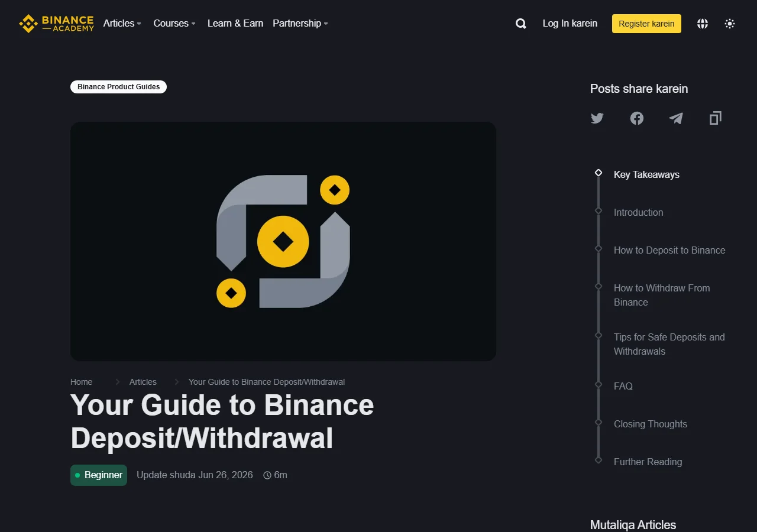Go to Articles breadcrumb
Screen dimensions: 757x532
point(143,382)
